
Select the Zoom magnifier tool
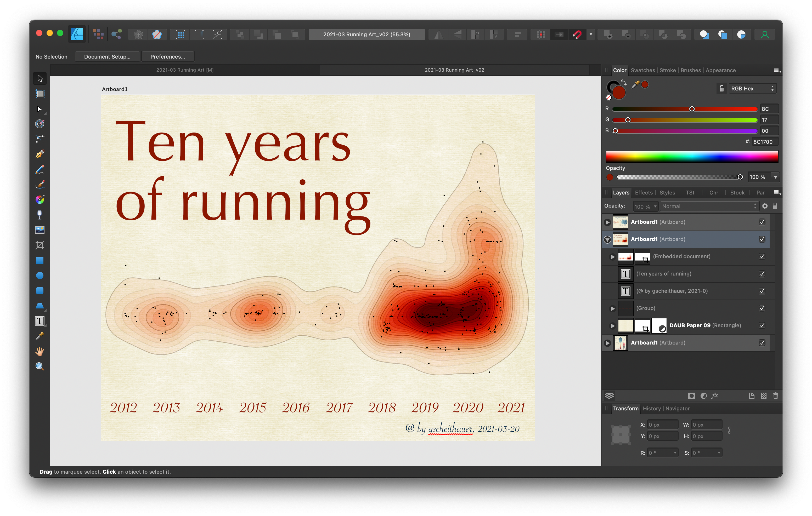40,366
